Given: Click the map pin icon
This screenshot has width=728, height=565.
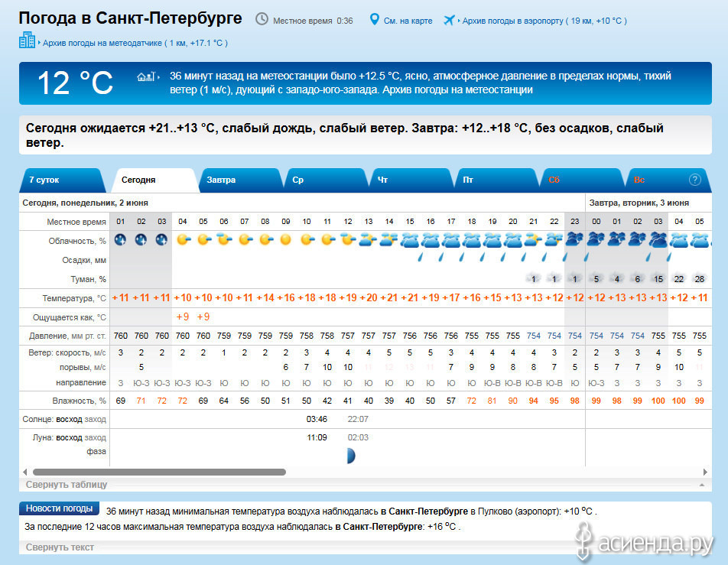Looking at the screenshot, I should (x=374, y=20).
